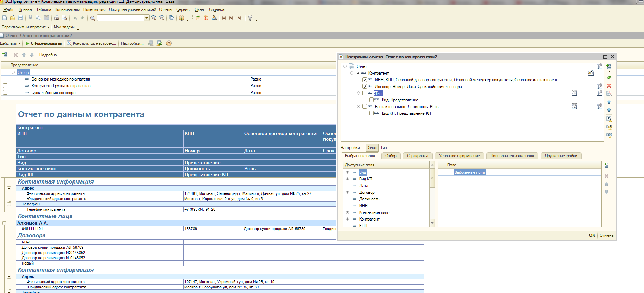The image size is (644, 293).
Task: Collapse the Контрагент tree node
Action: point(352,73)
